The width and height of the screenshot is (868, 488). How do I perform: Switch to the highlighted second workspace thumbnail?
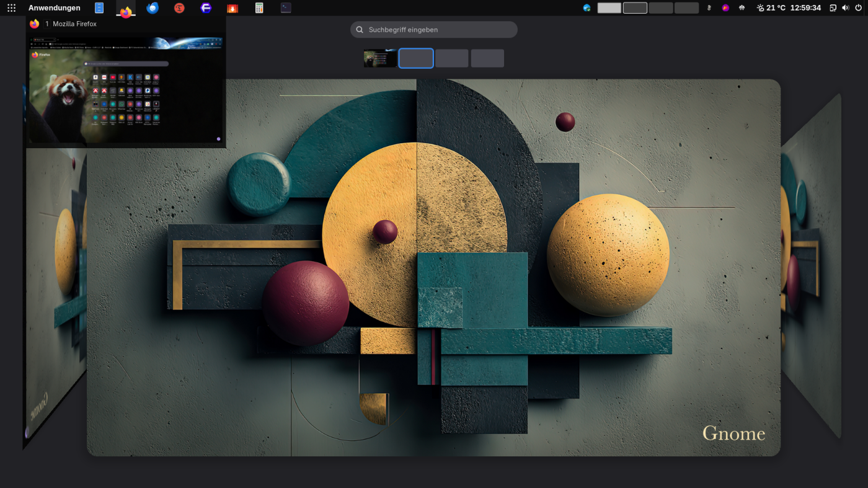click(416, 58)
